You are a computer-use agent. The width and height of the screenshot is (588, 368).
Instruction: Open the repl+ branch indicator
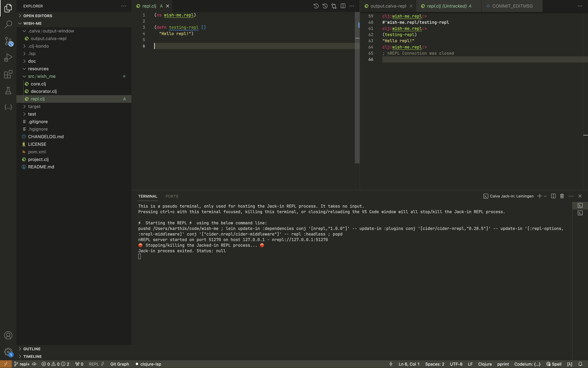(x=22, y=364)
